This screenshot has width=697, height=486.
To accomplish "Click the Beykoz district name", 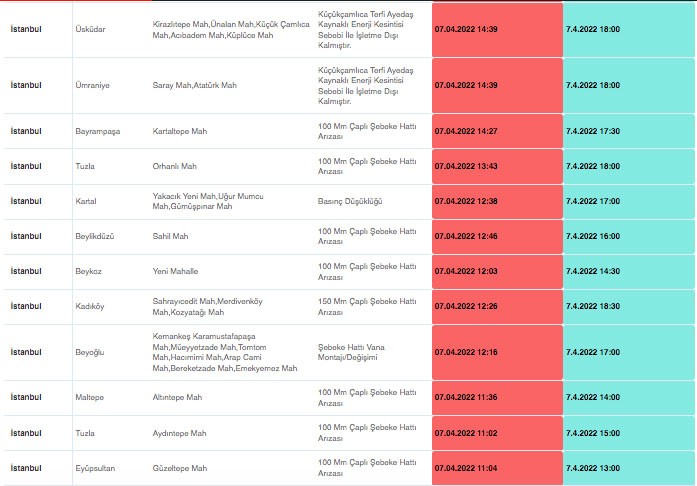I will click(89, 271).
